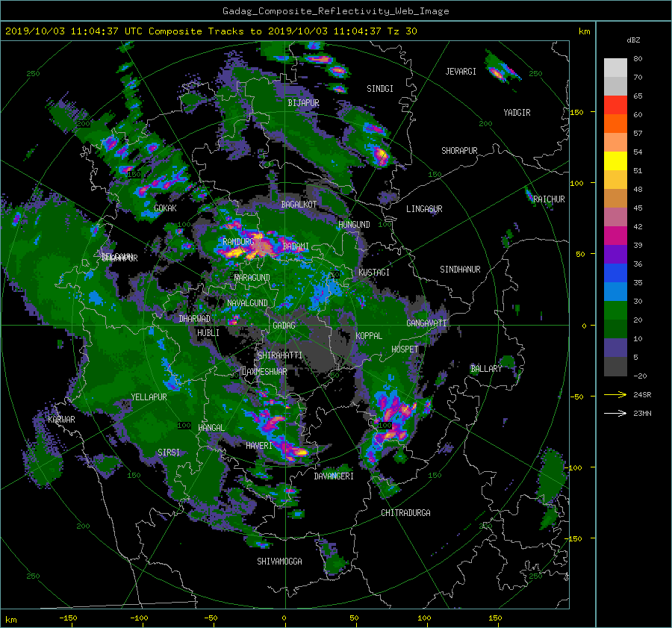The image size is (672, 628).
Task: Pick the slate blue 5–10 dBZ swatch
Action: click(615, 348)
